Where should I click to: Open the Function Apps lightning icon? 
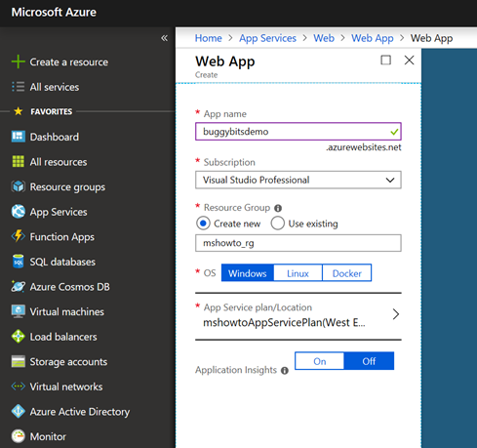[x=19, y=236]
